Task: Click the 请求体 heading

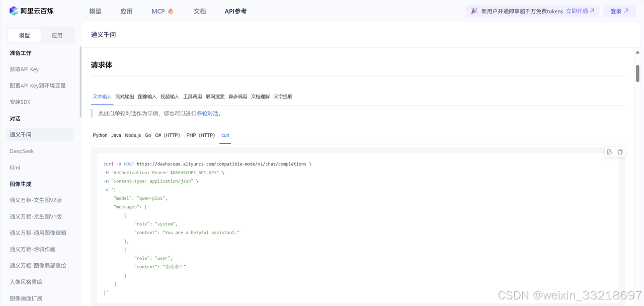Action: (x=102, y=65)
